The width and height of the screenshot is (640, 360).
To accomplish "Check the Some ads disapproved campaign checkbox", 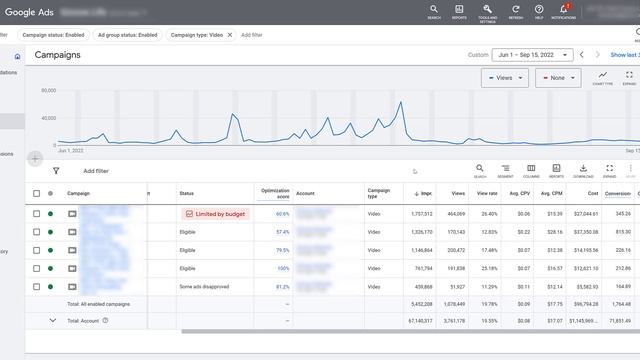I will click(36, 287).
